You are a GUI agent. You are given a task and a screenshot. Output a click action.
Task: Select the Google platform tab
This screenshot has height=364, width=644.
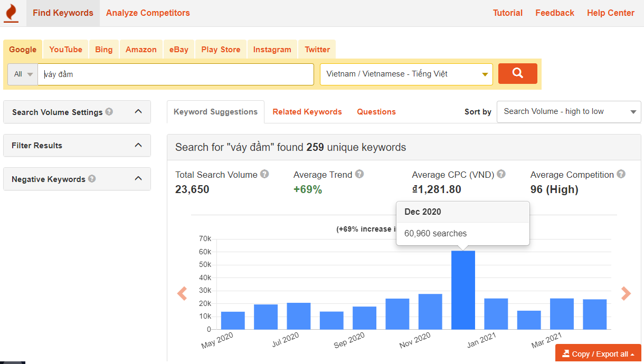(x=23, y=50)
